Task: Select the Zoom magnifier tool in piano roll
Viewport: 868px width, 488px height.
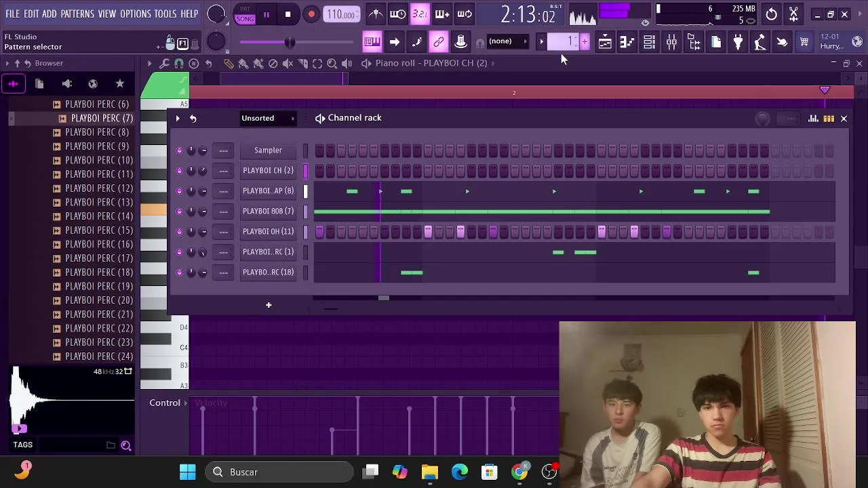Action: (x=332, y=63)
